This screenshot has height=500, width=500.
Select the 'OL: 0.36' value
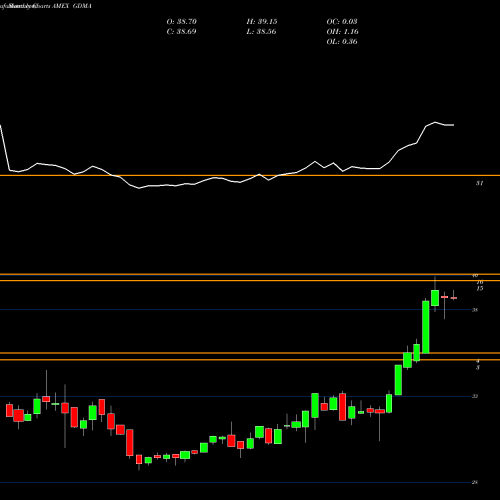[342, 42]
